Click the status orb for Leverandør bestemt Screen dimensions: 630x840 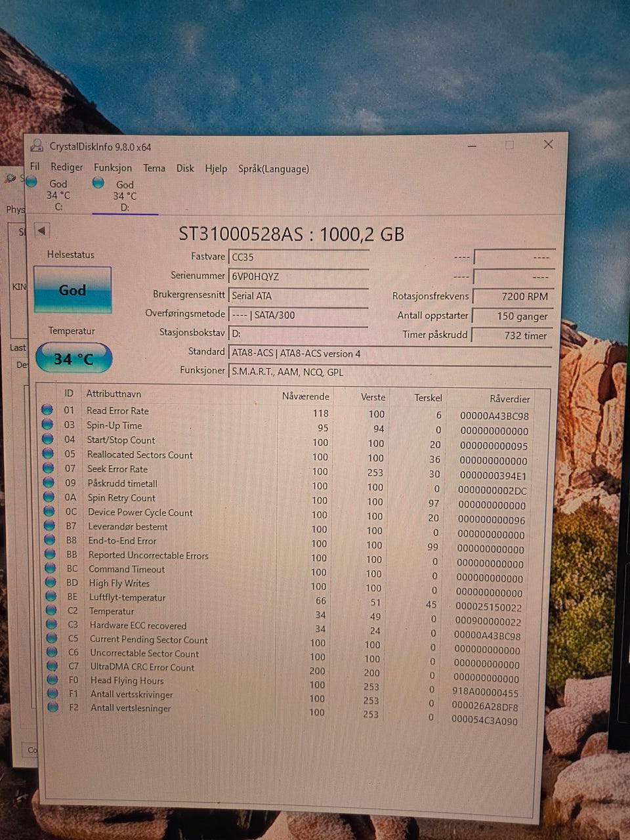pos(49,525)
